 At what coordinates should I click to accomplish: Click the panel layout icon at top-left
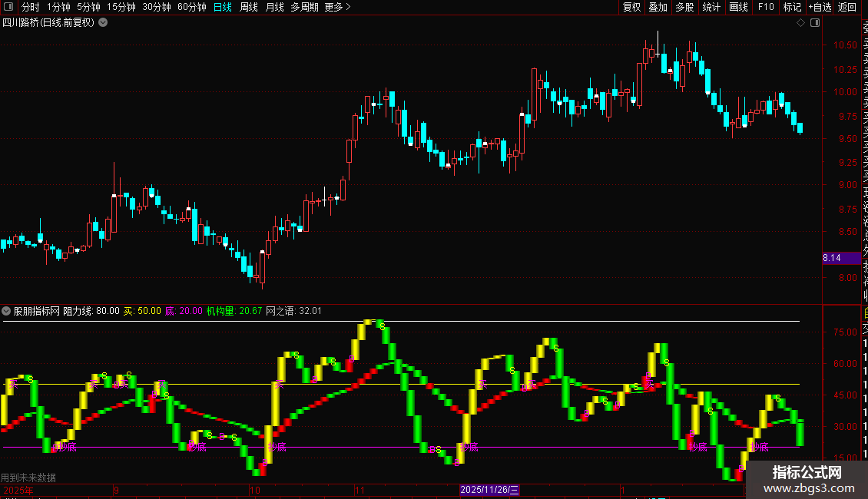pyautogui.click(x=8, y=7)
